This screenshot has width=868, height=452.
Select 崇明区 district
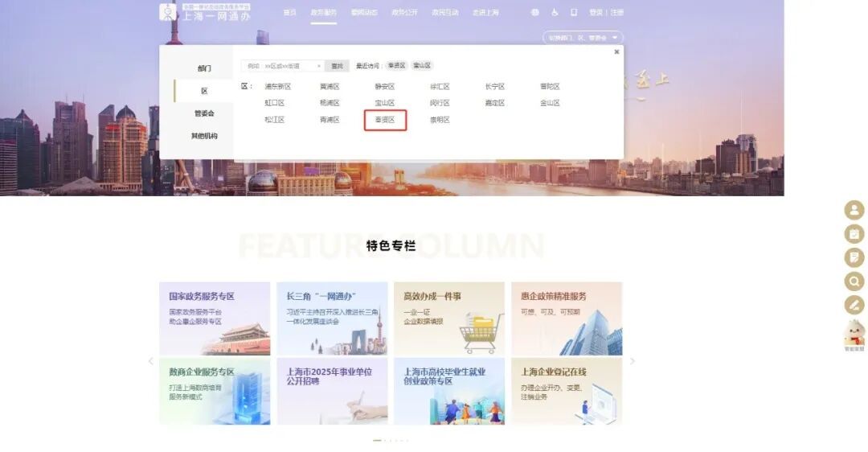(440, 120)
